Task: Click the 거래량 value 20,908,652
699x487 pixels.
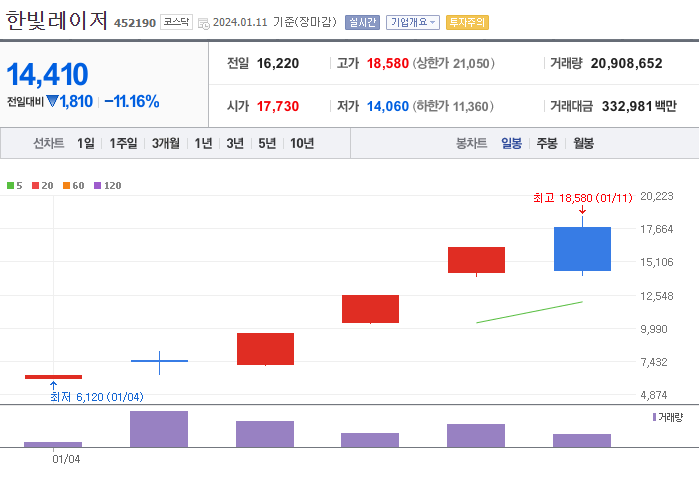Action: (x=626, y=63)
